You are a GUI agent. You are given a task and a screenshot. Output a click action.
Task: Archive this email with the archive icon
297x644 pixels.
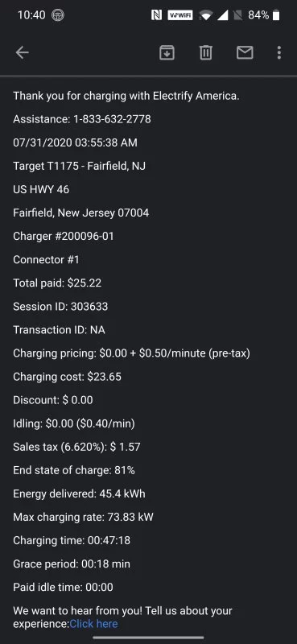tap(167, 52)
